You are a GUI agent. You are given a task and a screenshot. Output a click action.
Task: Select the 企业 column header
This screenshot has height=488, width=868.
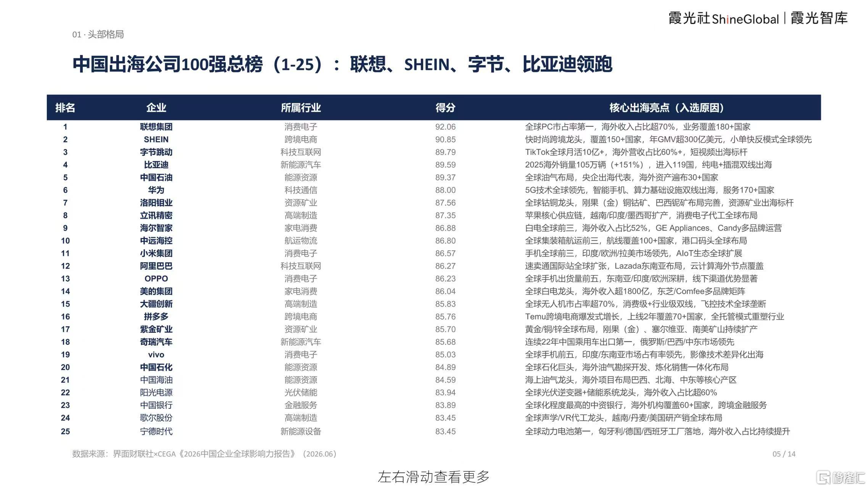tap(156, 108)
